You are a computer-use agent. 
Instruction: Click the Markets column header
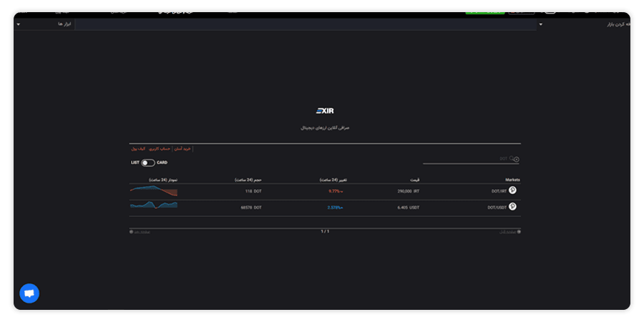[x=512, y=180]
